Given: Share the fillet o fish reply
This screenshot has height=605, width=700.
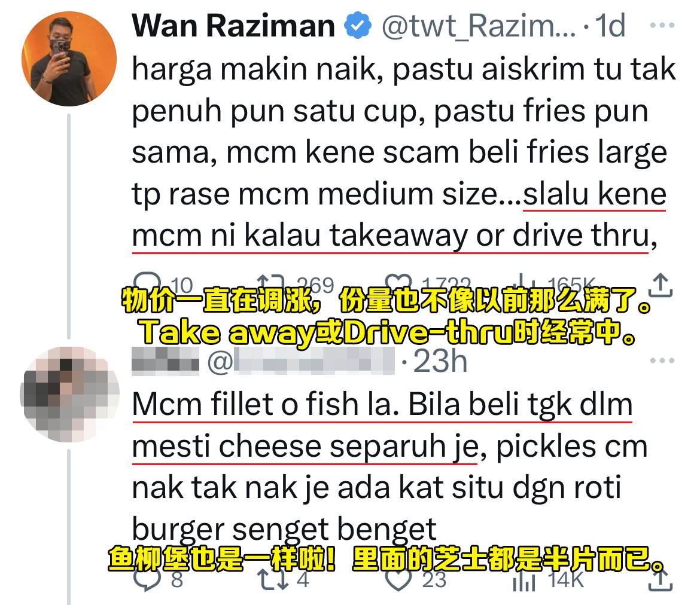Looking at the screenshot, I should 661,580.
